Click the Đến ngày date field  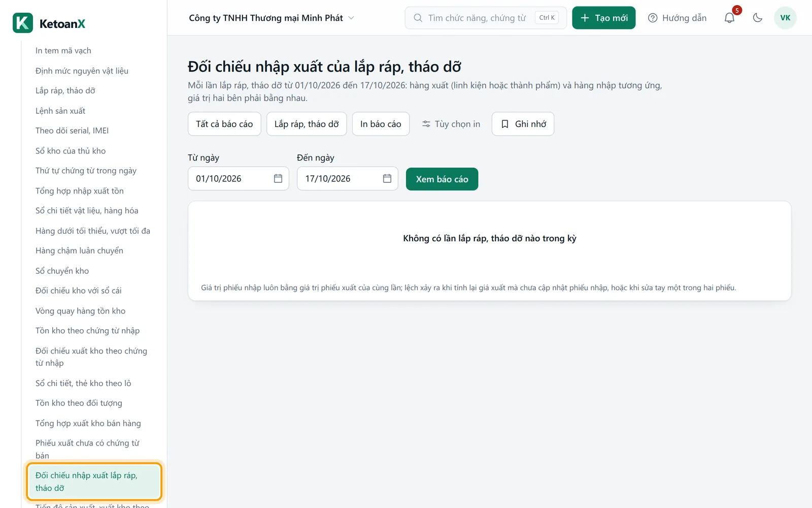[x=348, y=178]
